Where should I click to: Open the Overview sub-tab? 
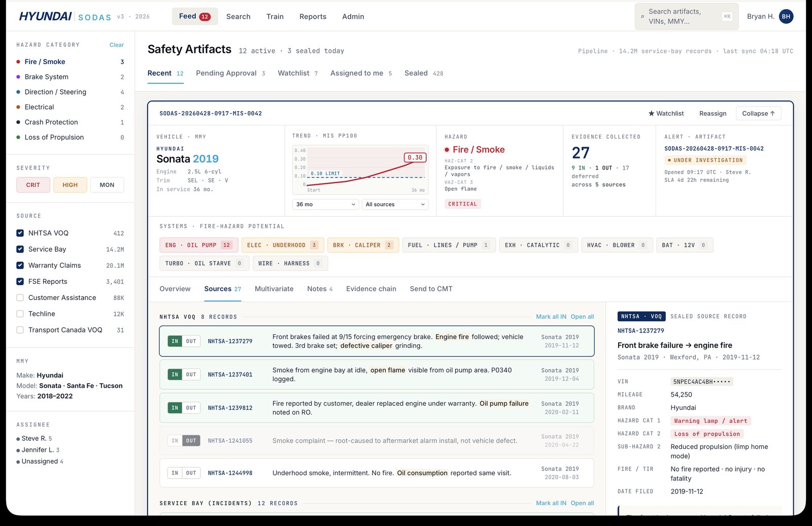(x=175, y=289)
